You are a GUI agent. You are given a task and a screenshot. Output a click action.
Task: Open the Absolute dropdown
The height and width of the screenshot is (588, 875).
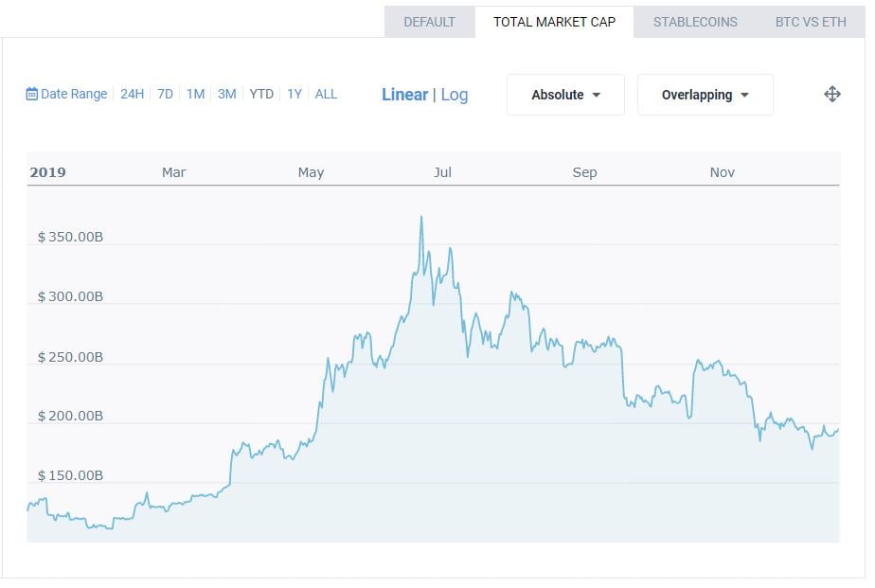coord(565,95)
